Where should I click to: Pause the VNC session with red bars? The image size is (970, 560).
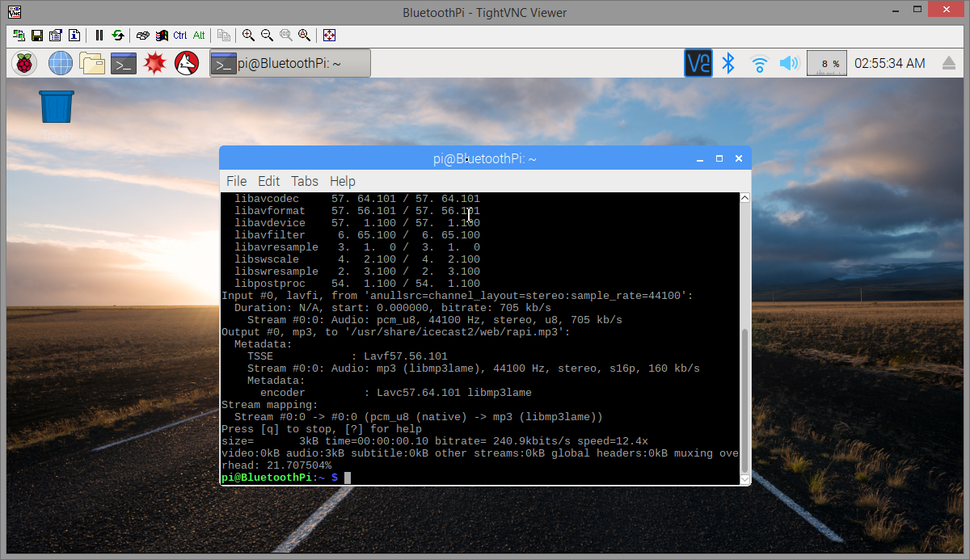point(99,36)
